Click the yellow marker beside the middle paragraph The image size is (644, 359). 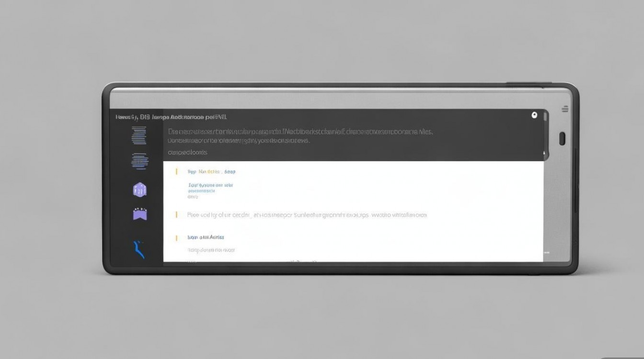pos(176,215)
